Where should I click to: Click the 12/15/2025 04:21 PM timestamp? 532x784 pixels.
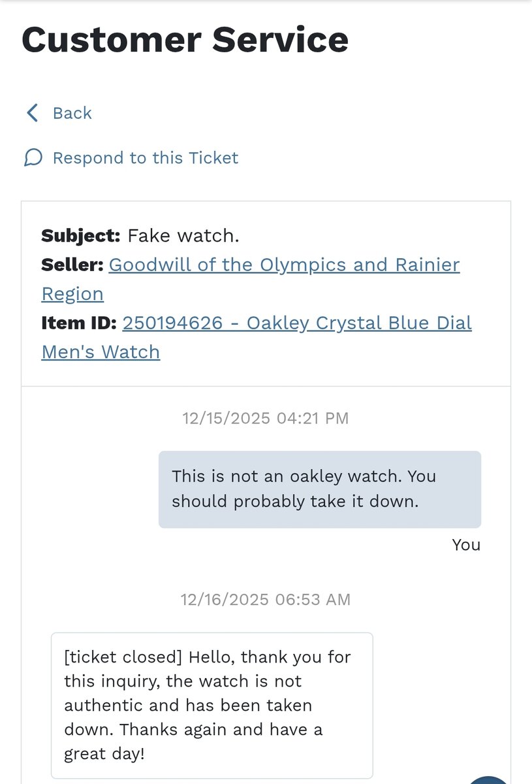(x=265, y=418)
